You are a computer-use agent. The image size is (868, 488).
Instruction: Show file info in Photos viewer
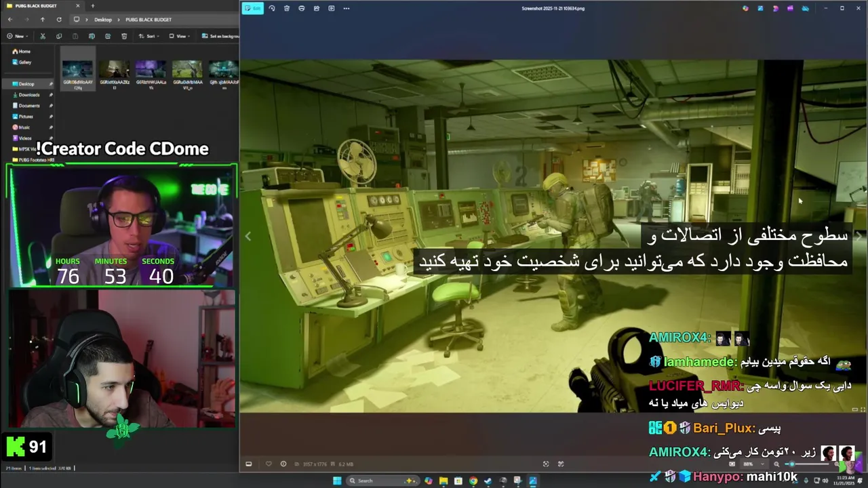coord(283,464)
